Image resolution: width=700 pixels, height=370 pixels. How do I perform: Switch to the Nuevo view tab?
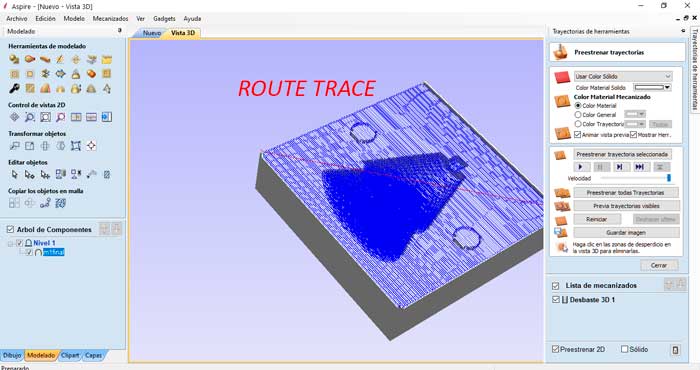[x=151, y=33]
